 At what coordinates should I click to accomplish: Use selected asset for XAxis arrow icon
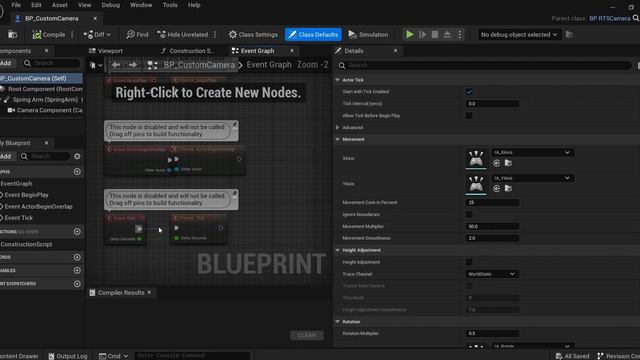click(x=496, y=163)
